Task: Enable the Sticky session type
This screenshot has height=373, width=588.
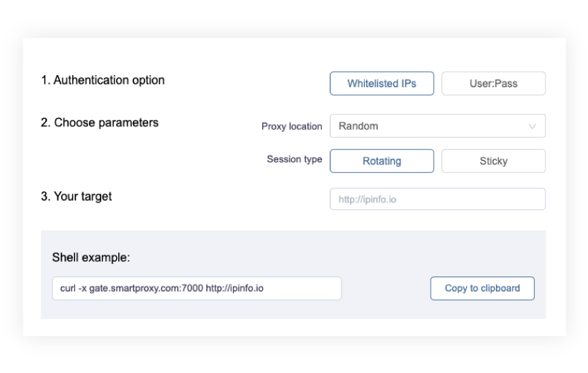Action: pyautogui.click(x=493, y=161)
